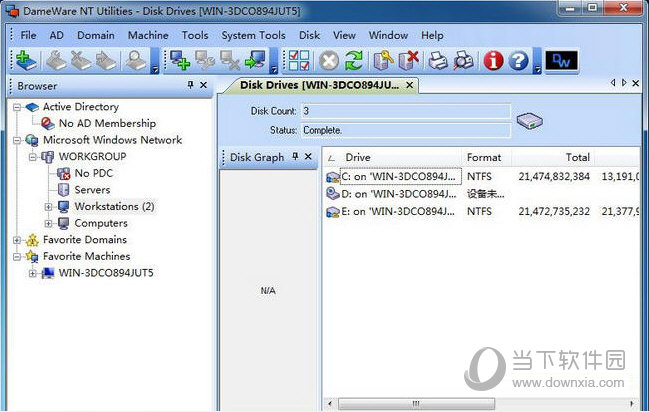Open the System Tools menu

[x=253, y=35]
